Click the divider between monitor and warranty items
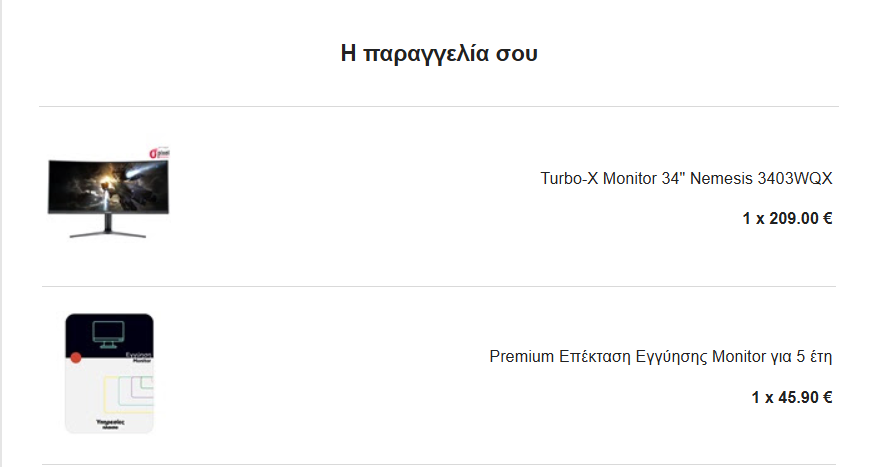Image resolution: width=876 pixels, height=467 pixels. tap(439, 287)
